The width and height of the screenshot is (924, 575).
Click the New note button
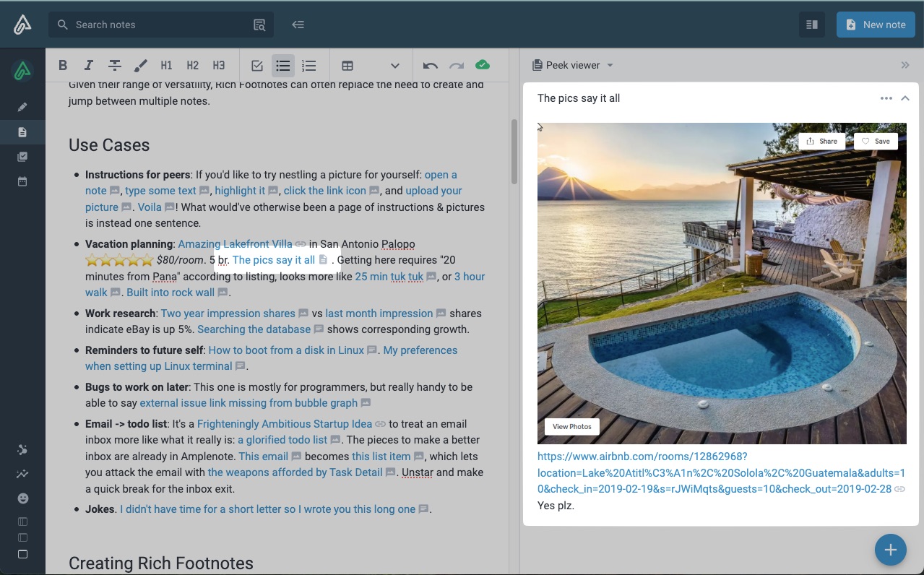(876, 25)
